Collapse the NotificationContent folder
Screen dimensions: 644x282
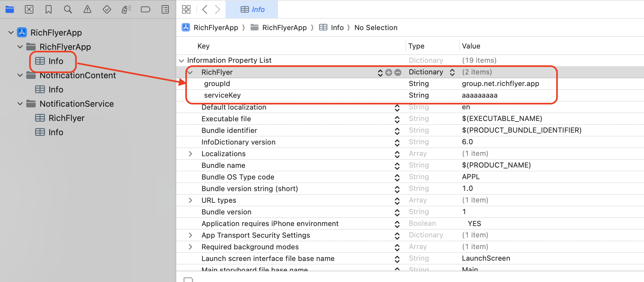[20, 75]
